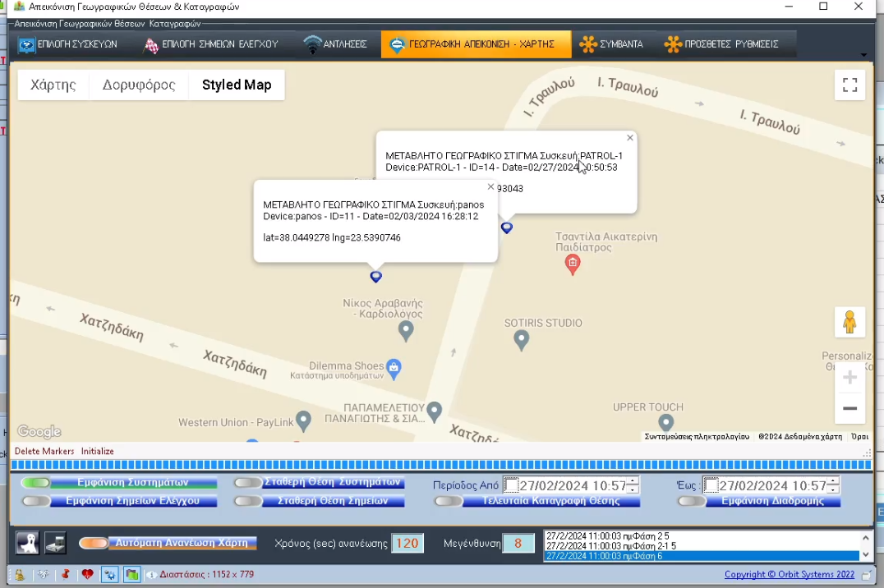Click the red pushpin icon in the status bar
This screenshot has width=884, height=588.
point(66,574)
